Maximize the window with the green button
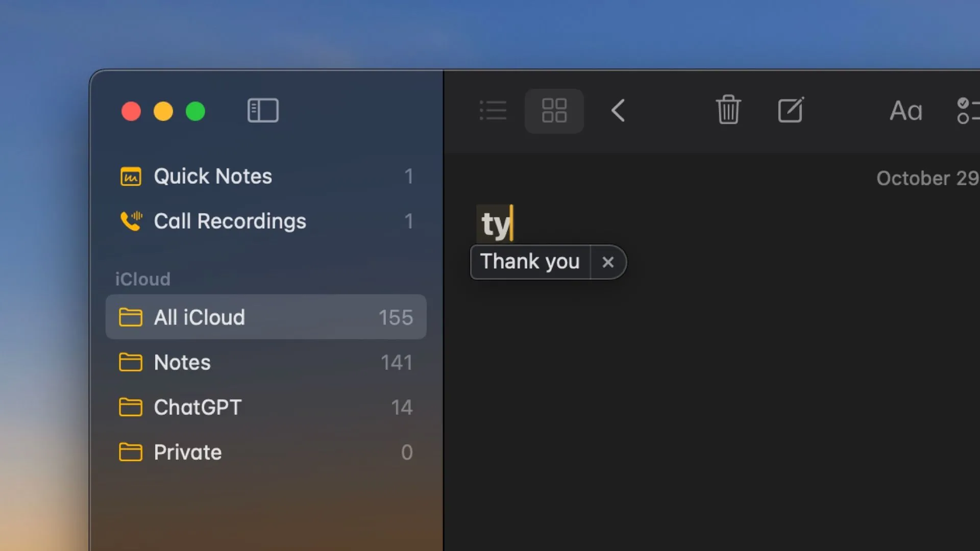Image resolution: width=980 pixels, height=551 pixels. [x=195, y=111]
